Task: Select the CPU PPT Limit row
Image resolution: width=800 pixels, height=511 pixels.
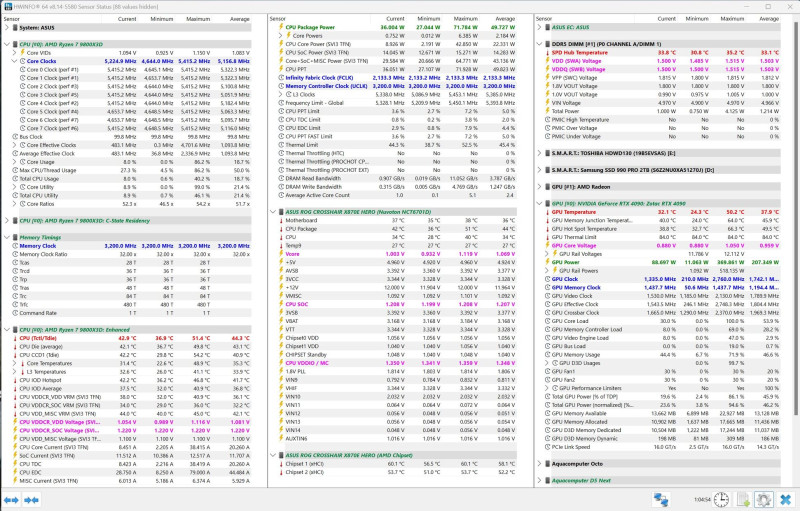Action: 397,111
